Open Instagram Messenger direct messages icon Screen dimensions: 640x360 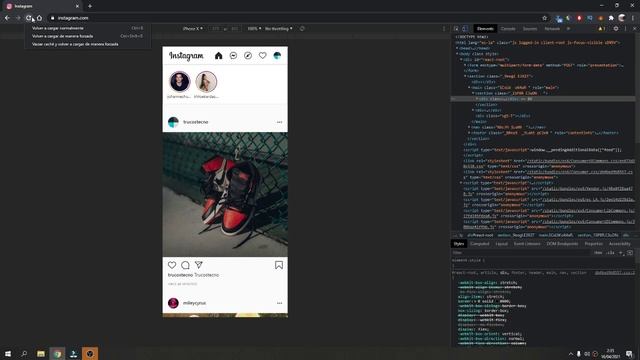tap(233, 56)
